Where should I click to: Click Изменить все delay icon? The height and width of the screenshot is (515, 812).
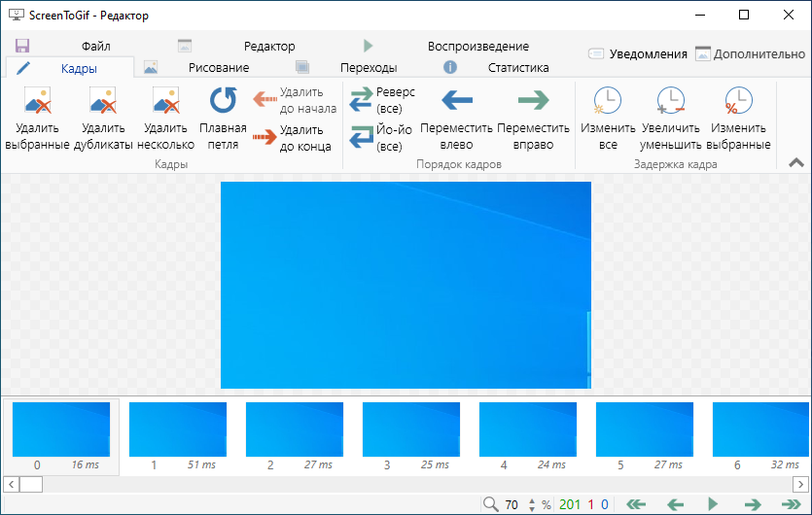(x=608, y=100)
